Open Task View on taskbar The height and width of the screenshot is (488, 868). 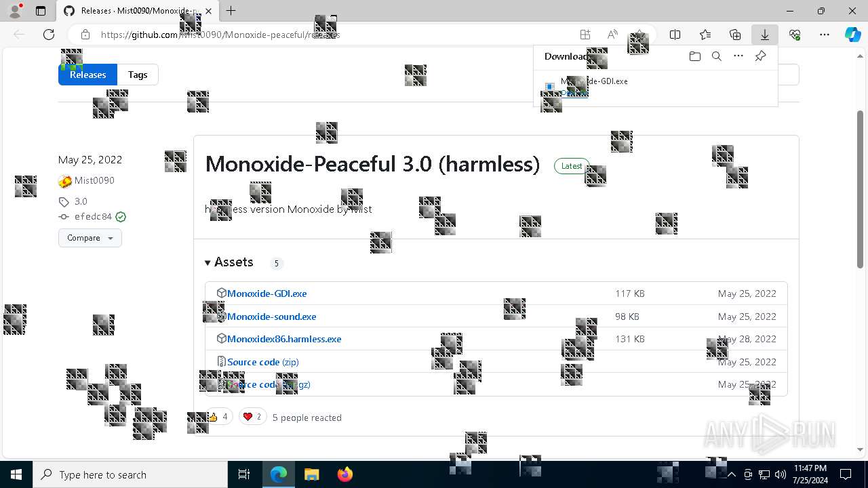click(x=244, y=474)
